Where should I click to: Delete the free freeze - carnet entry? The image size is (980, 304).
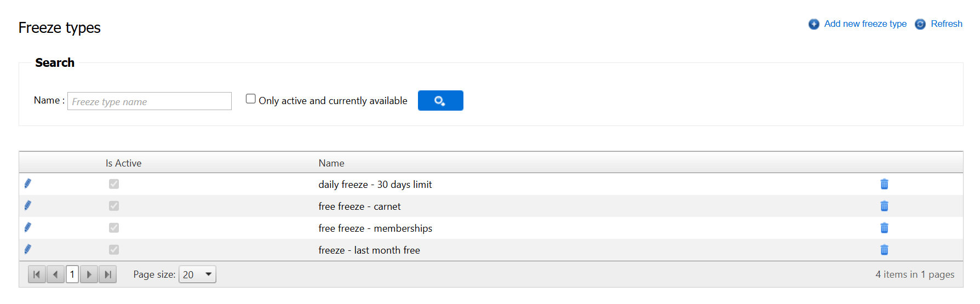tap(884, 206)
